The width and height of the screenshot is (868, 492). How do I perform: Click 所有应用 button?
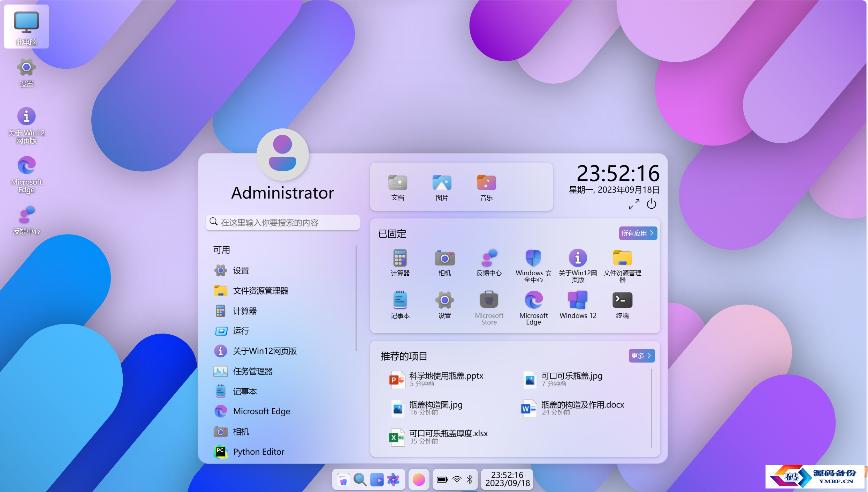pos(638,233)
